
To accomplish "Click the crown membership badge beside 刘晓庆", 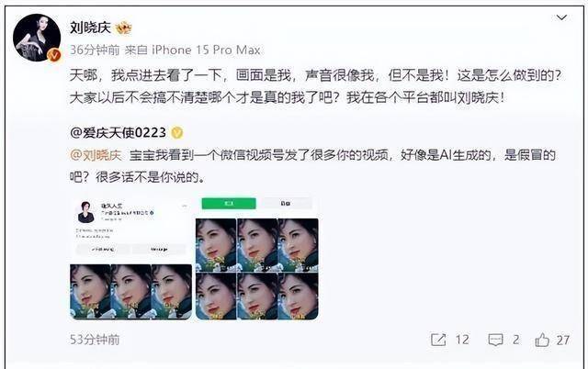I will pyautogui.click(x=123, y=28).
